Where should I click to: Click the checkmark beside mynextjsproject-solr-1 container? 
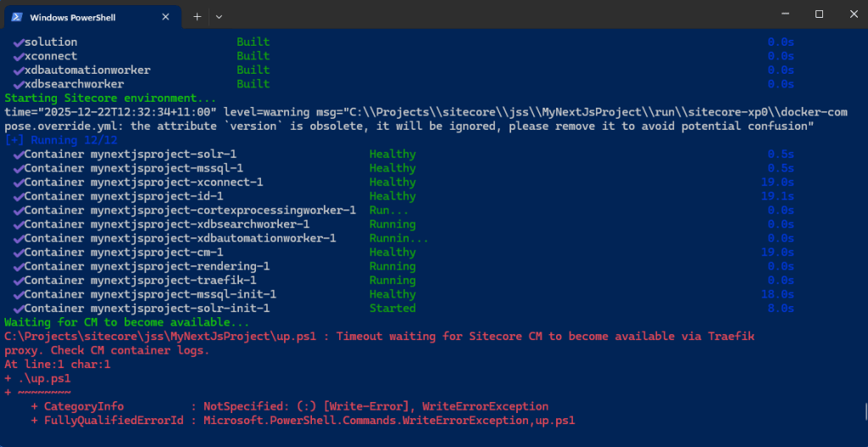[18, 154]
